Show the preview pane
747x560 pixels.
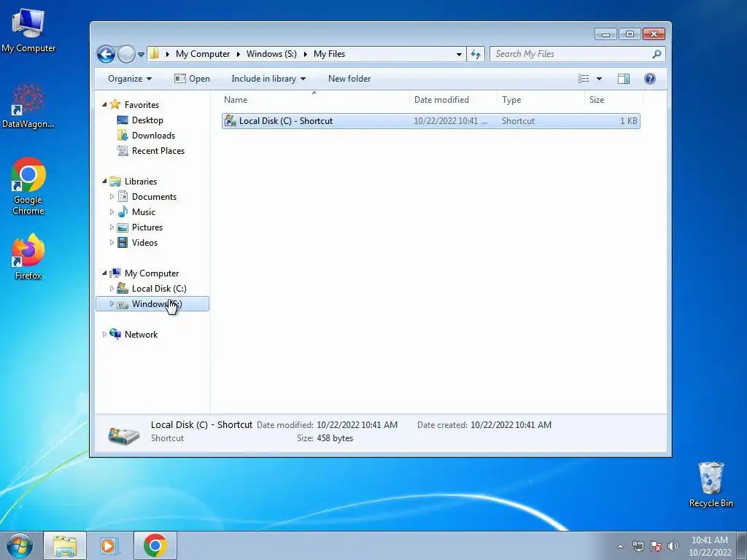(624, 79)
